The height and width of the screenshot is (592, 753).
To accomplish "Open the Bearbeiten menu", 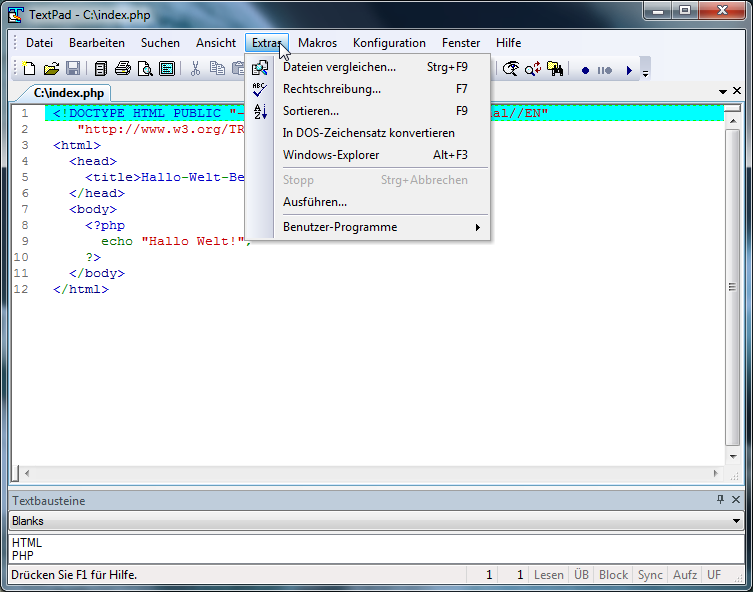I will click(x=97, y=43).
